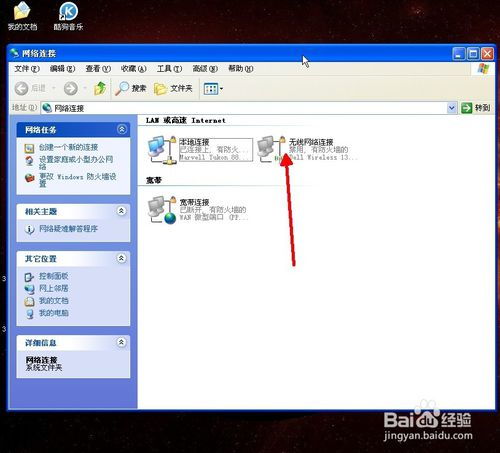Click the Forward arrow toolbar icon
Viewport: 500px width, 453px height.
71,88
